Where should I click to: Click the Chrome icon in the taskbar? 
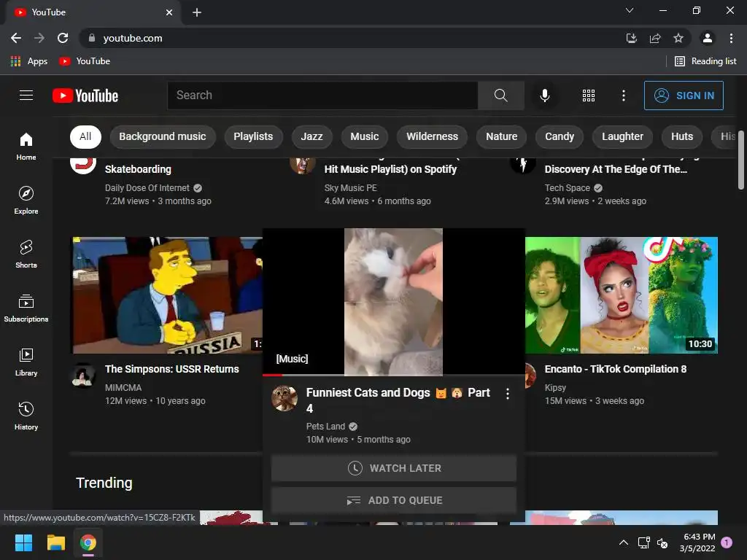88,542
